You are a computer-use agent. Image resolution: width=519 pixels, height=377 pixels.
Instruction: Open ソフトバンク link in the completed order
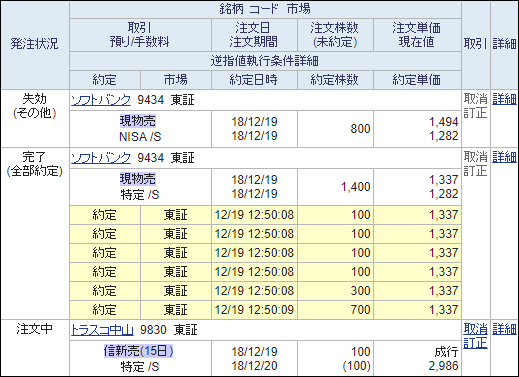click(101, 158)
